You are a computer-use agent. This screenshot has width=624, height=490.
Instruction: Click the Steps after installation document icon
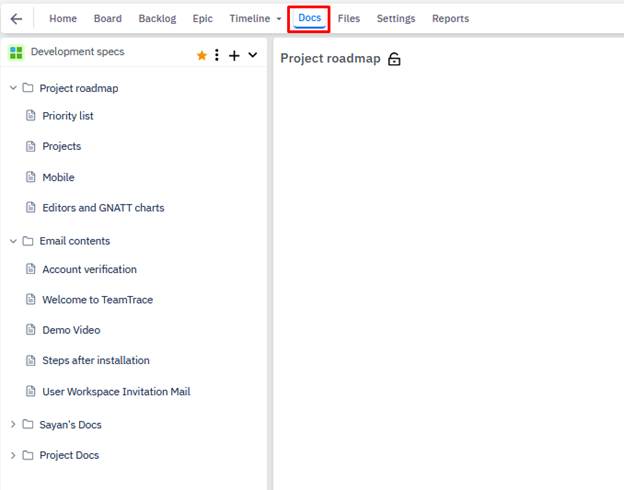tap(31, 360)
